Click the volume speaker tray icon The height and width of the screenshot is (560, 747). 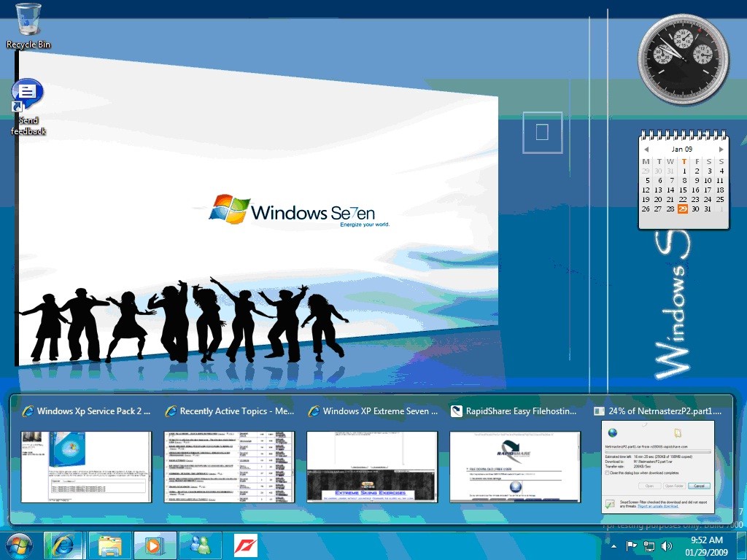point(666,546)
